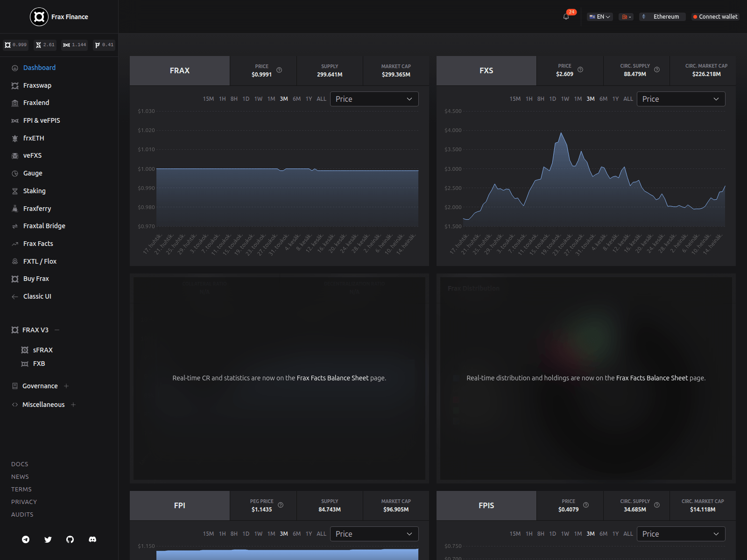This screenshot has width=747, height=560.
Task: Open veFXS sidebar item
Action: pyautogui.click(x=32, y=155)
